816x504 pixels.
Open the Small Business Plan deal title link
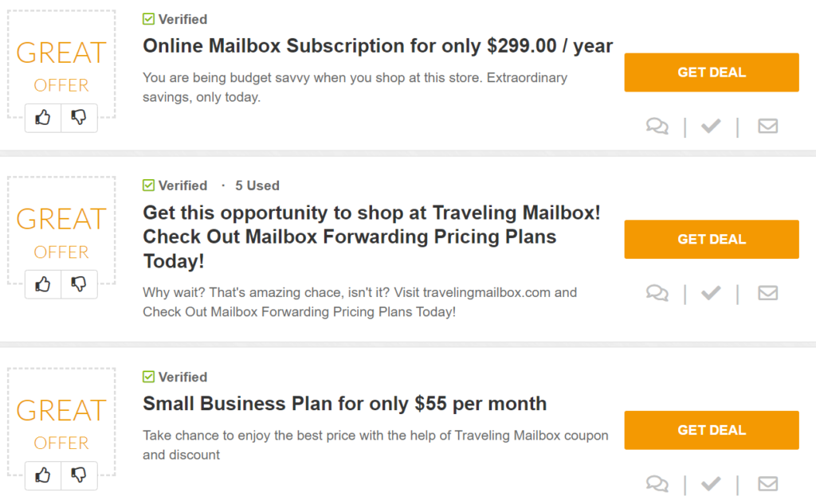click(344, 404)
